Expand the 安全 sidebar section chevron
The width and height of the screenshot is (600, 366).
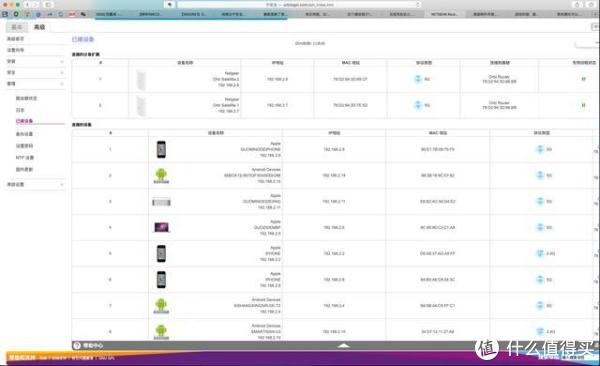[62, 73]
